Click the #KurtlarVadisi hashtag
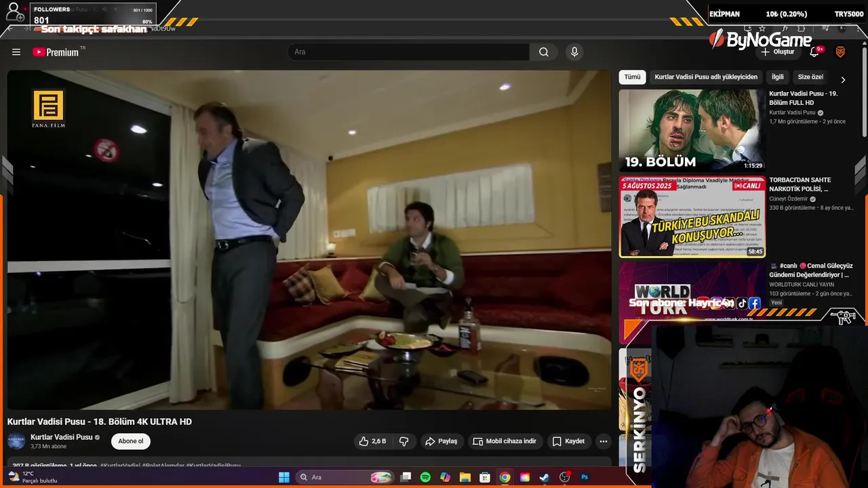868x488 pixels. 120,466
